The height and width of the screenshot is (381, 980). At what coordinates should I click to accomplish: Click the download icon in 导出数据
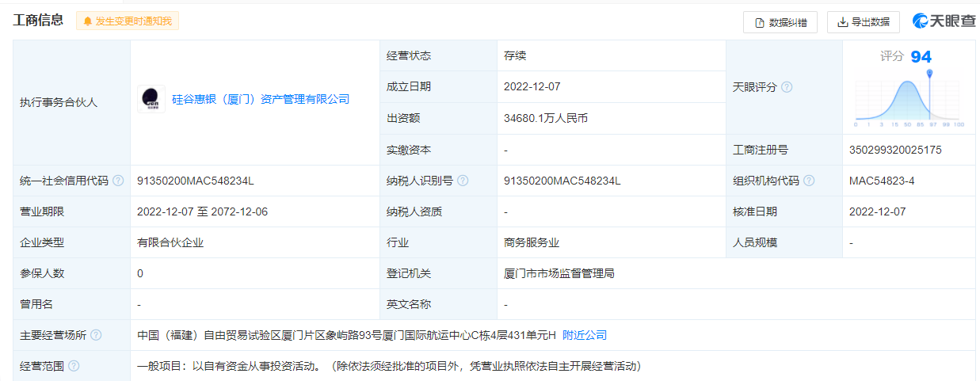tap(842, 22)
